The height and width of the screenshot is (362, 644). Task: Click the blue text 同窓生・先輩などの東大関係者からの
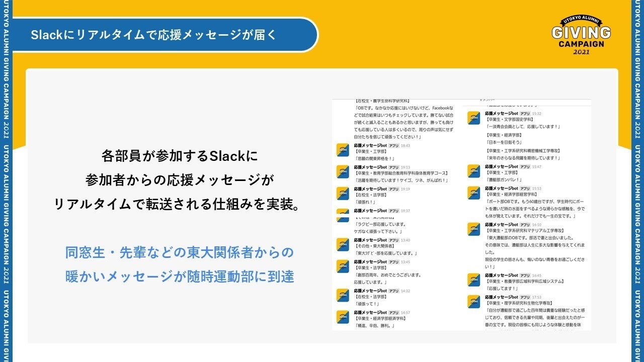tap(179, 252)
